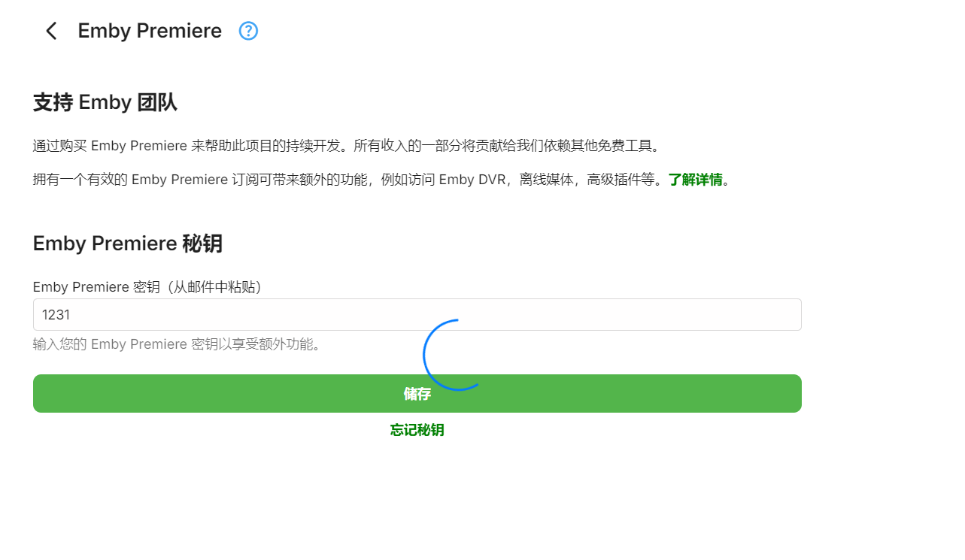965x560 pixels.
Task: Click the hint text 输入您的 Emby Premiere 密钥以享受额外功能
Action: coord(177,344)
